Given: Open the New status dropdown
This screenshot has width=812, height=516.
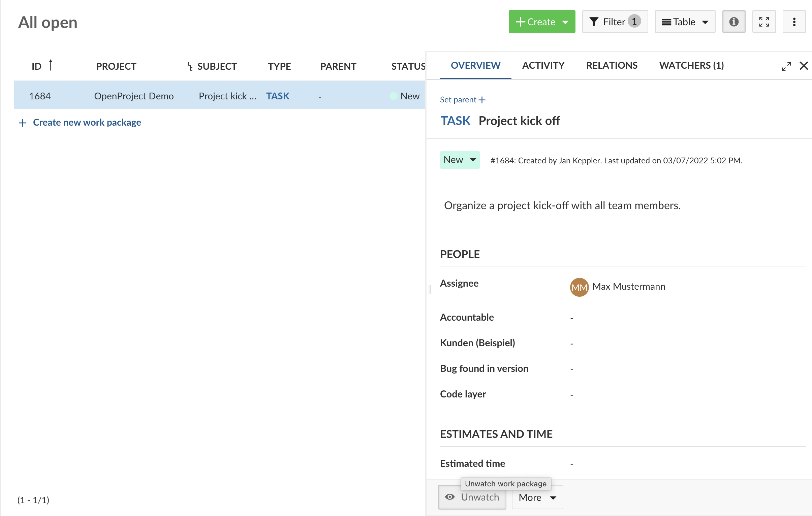Looking at the screenshot, I should coord(459,160).
